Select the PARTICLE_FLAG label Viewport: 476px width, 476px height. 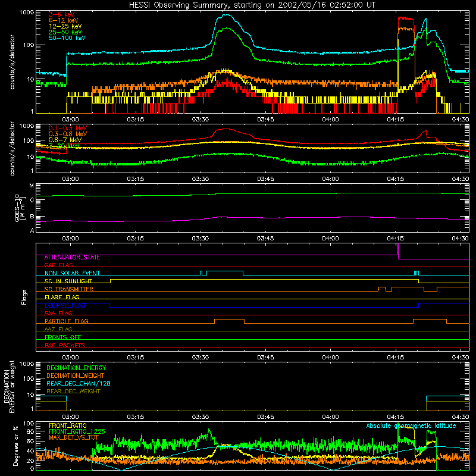tap(67, 321)
